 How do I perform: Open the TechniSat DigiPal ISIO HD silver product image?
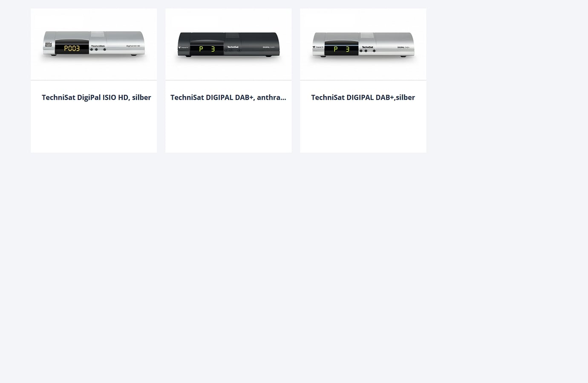[x=94, y=44]
